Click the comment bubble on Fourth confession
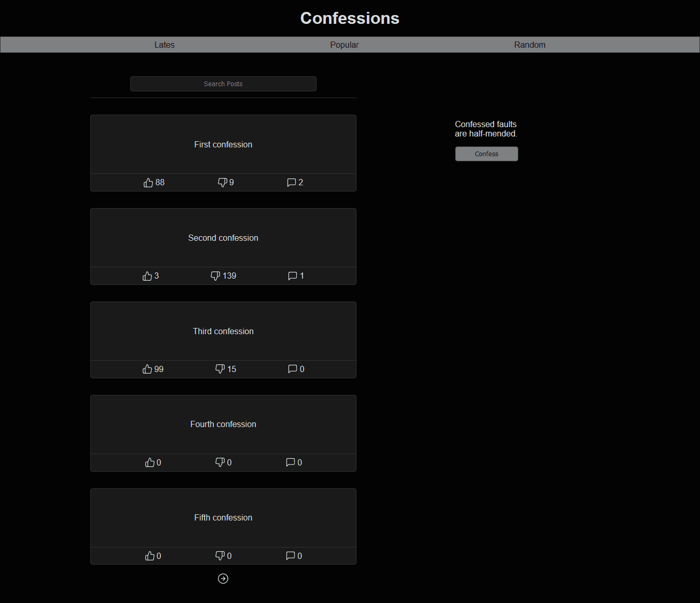The width and height of the screenshot is (700, 603). pyautogui.click(x=290, y=462)
